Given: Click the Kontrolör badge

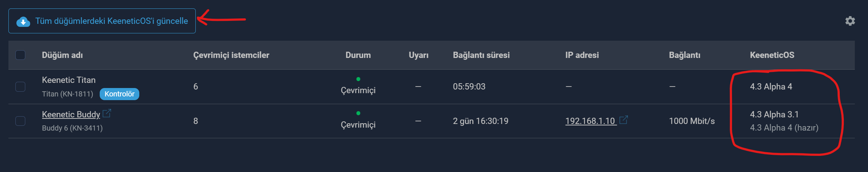Looking at the screenshot, I should [119, 94].
